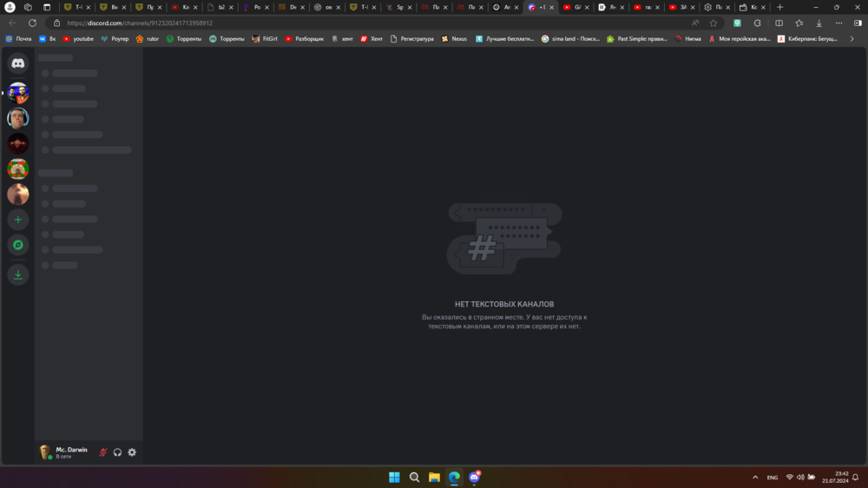The image size is (868, 488).
Task: Switch to the settings gear browser tab
Action: pyautogui.click(x=717, y=7)
